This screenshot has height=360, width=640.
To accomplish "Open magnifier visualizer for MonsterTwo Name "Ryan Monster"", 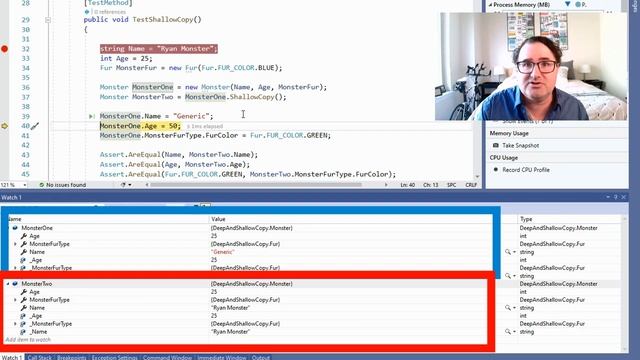I will [507, 308].
